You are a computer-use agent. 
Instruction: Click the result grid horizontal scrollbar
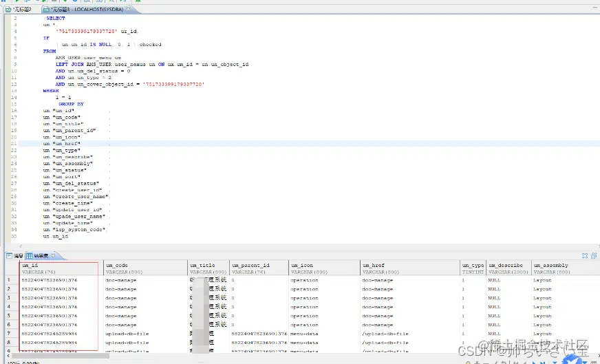click(60, 356)
